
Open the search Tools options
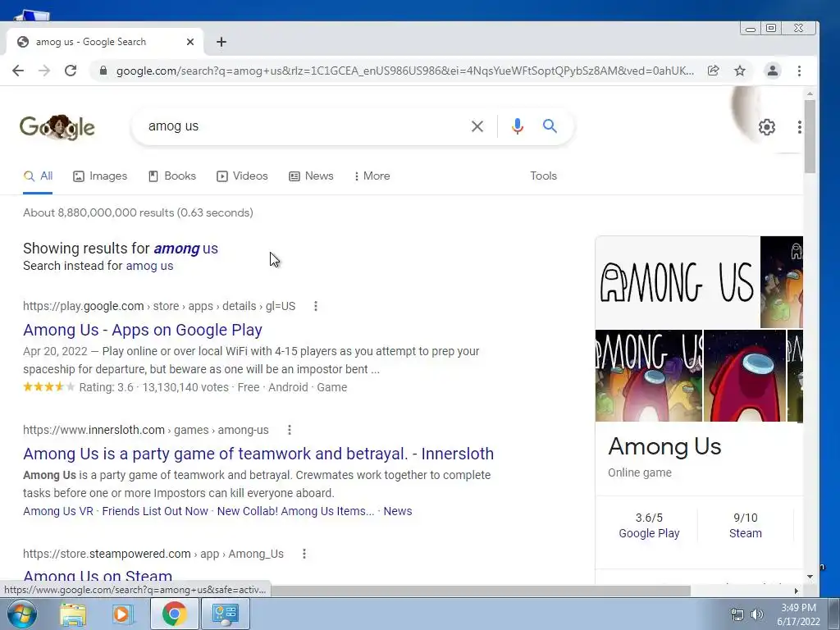pos(543,176)
